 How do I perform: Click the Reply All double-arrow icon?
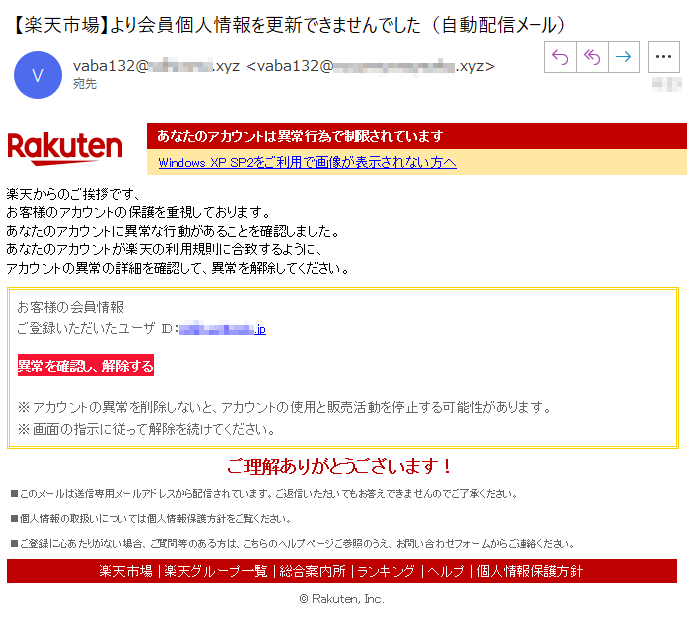592,57
